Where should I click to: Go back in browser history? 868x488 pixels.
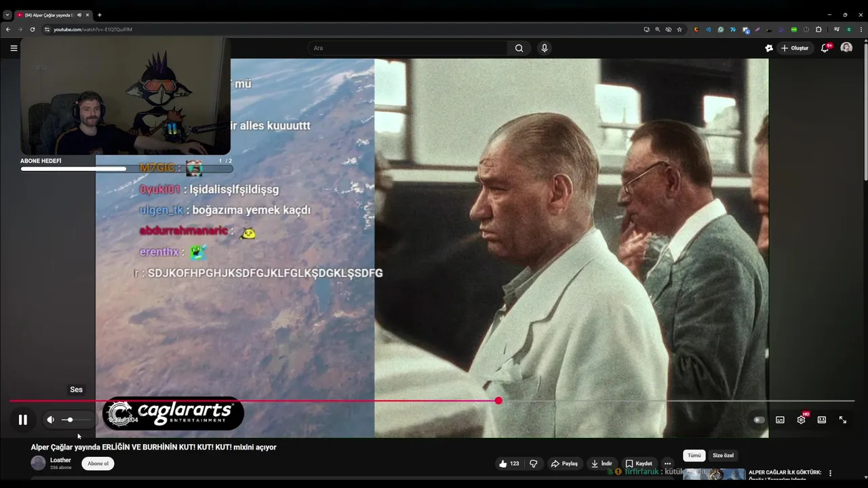pos(8,29)
